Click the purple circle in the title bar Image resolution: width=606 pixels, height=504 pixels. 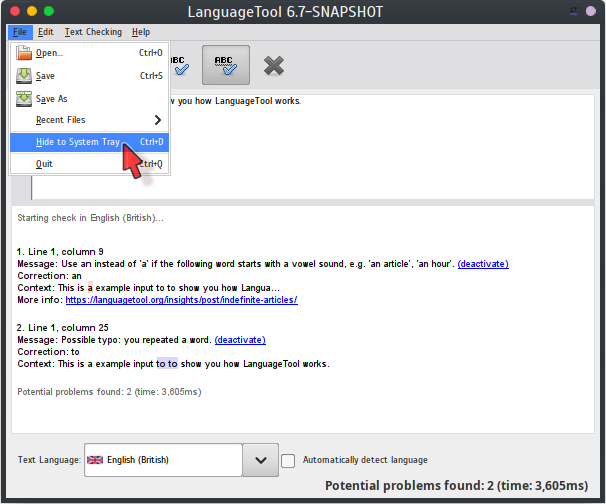pos(591,11)
